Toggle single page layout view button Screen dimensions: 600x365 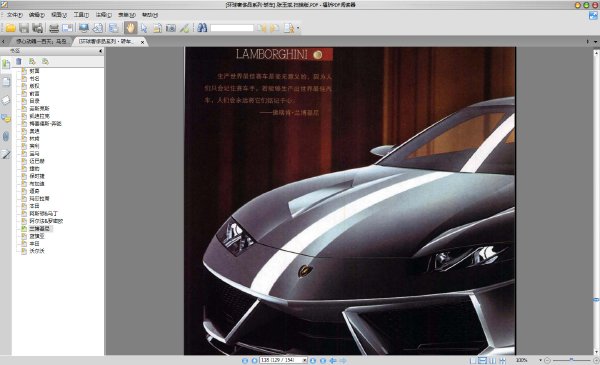473,360
